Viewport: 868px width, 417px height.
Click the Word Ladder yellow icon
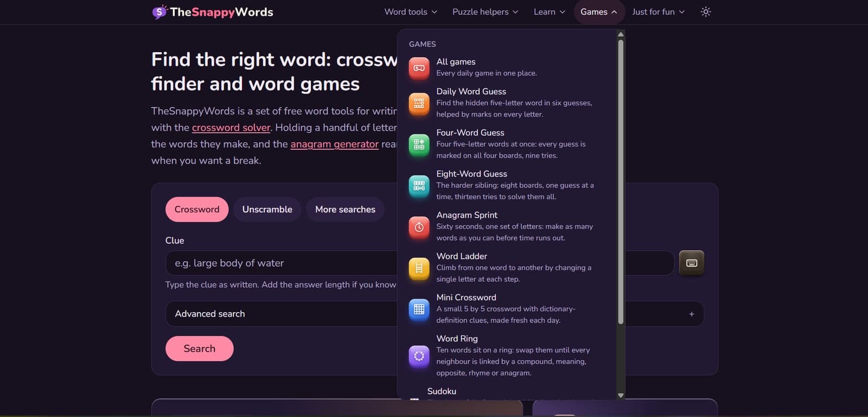(419, 268)
